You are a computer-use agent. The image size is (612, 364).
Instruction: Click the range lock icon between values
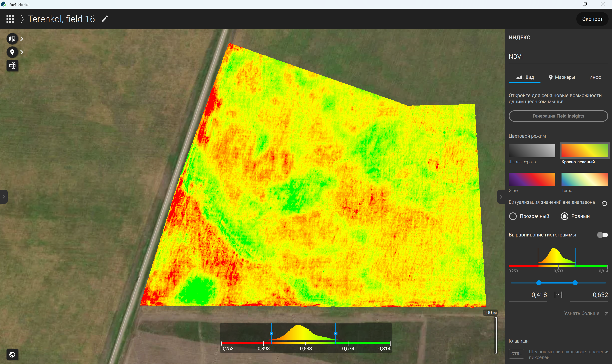(x=558, y=295)
